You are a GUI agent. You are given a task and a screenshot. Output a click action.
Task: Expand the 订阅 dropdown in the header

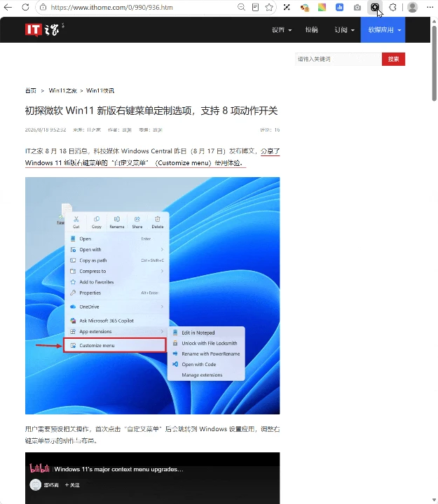tap(344, 30)
